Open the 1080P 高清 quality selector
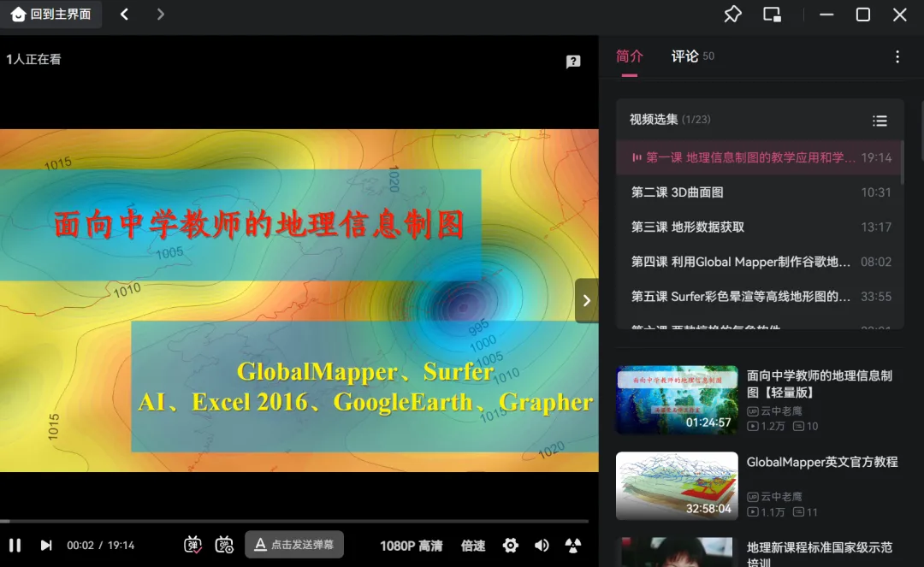This screenshot has width=924, height=567. click(x=412, y=546)
